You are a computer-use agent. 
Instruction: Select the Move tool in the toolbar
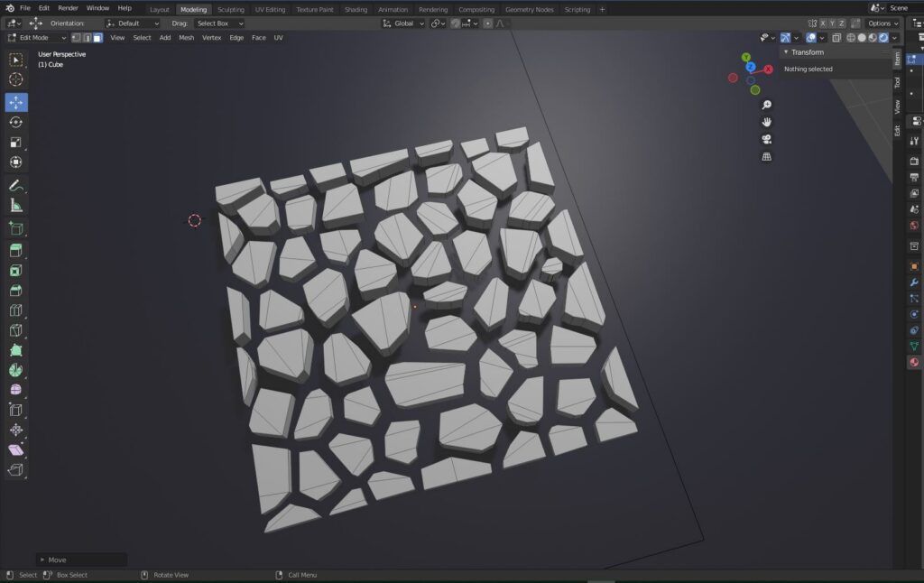point(16,102)
